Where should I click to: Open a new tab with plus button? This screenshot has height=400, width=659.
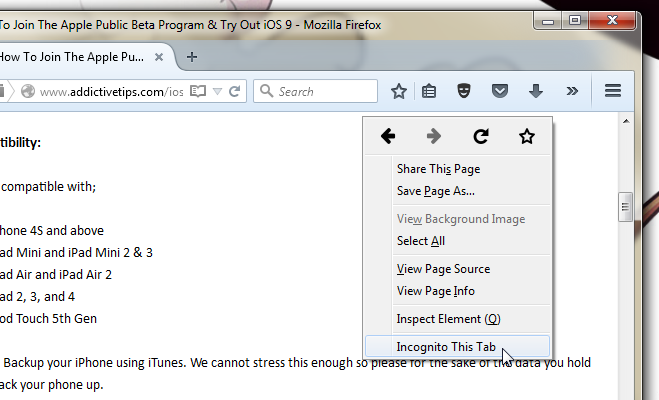click(192, 56)
